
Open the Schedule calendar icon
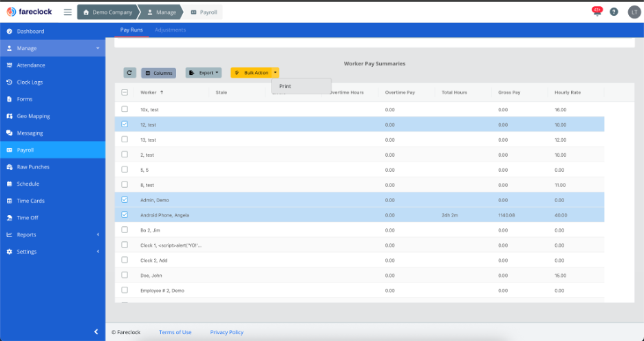pos(9,184)
